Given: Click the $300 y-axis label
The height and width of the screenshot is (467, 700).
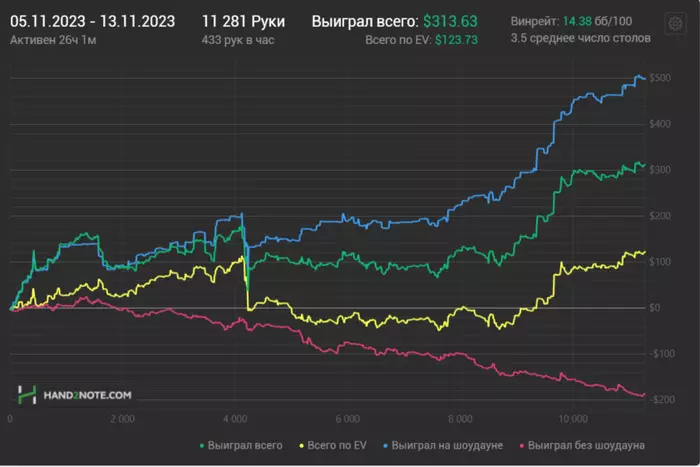Looking at the screenshot, I should [660, 170].
